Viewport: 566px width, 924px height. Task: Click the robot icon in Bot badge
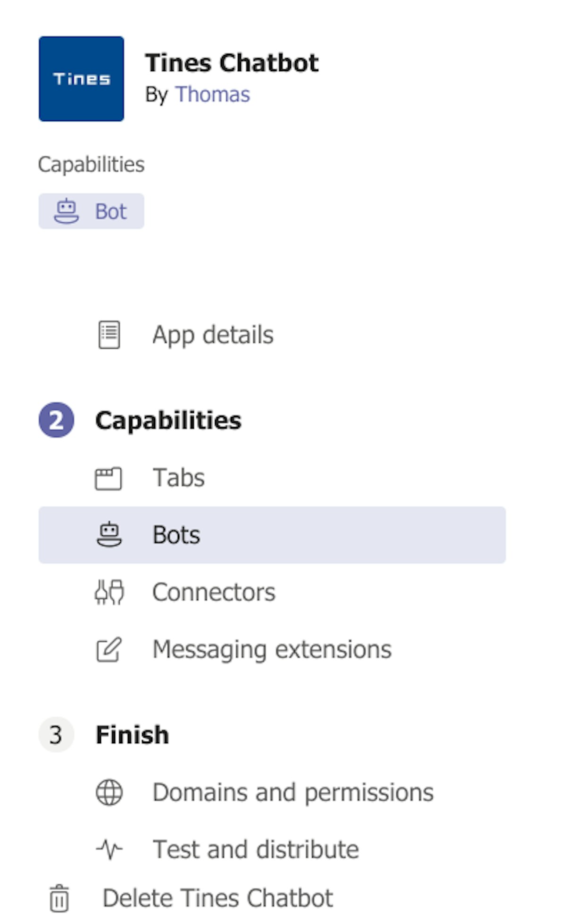pos(67,211)
